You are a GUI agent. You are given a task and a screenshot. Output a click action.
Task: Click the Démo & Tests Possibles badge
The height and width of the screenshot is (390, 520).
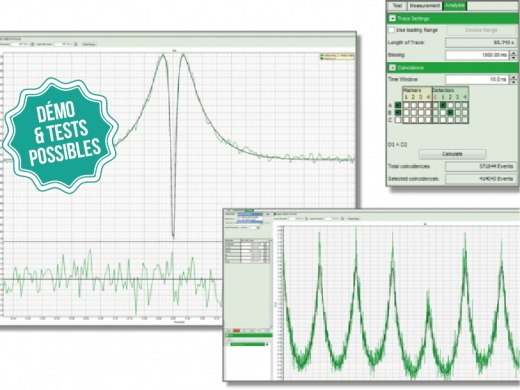[61, 135]
